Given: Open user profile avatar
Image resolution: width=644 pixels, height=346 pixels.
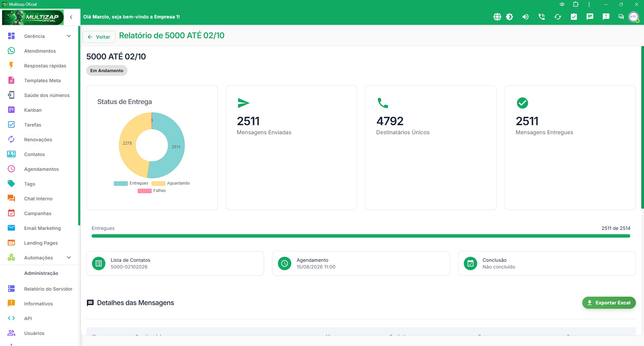Looking at the screenshot, I should click(x=634, y=17).
